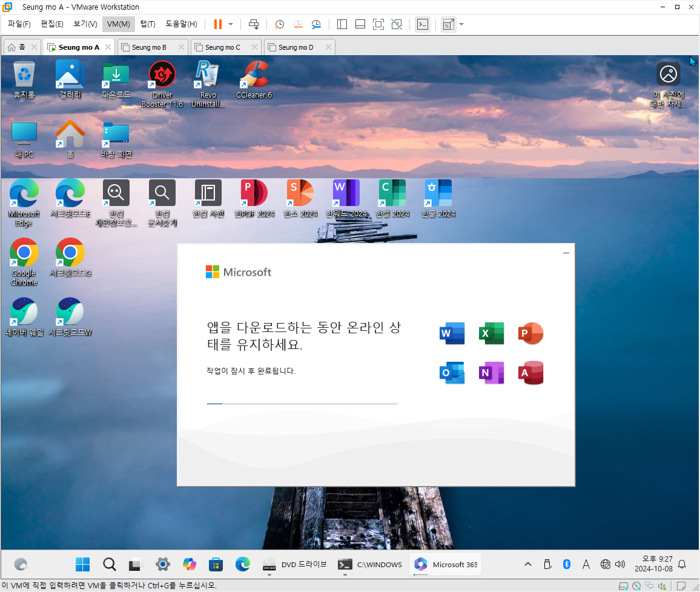Close the Seung mo D tab
Screen dimensions: 700x592
pos(329,47)
